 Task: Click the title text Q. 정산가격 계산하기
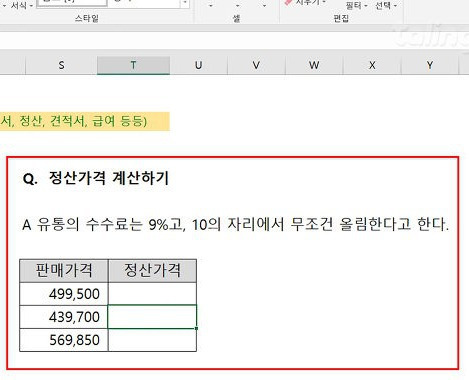[96, 178]
